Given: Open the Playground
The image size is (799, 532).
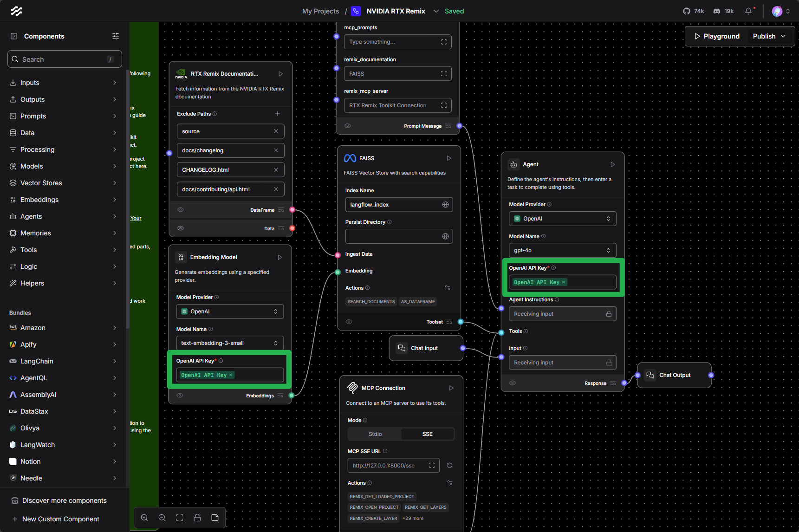Looking at the screenshot, I should tap(717, 36).
